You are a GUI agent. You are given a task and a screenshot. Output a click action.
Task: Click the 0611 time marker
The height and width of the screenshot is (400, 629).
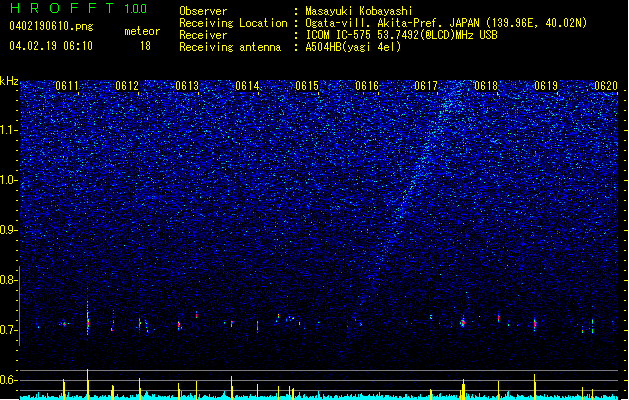(67, 86)
